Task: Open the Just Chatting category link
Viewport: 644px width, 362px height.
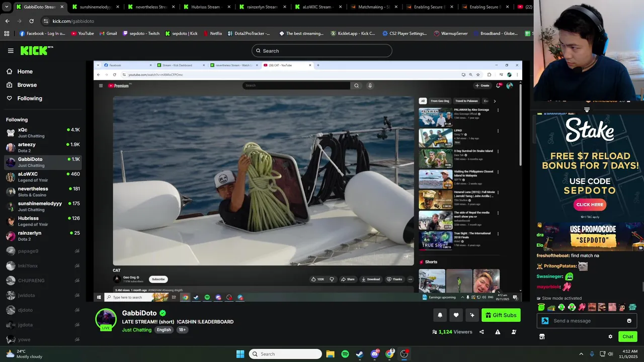Action: pyautogui.click(x=136, y=330)
